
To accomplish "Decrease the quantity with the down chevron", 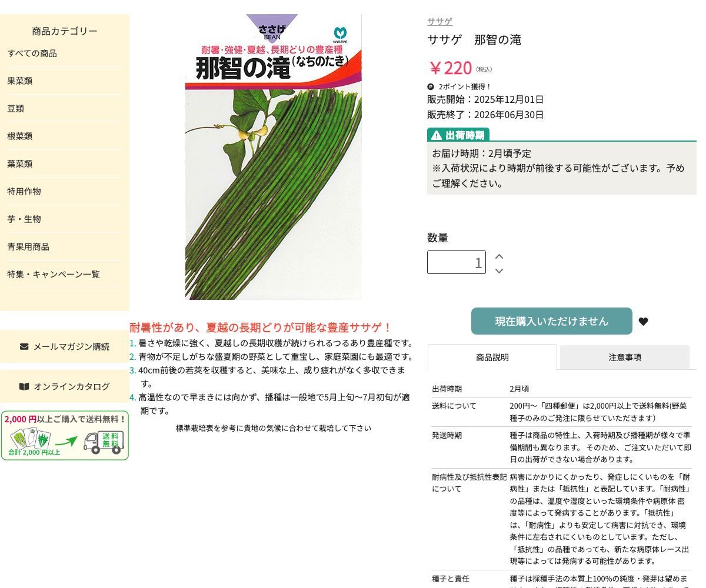I will pos(499,271).
